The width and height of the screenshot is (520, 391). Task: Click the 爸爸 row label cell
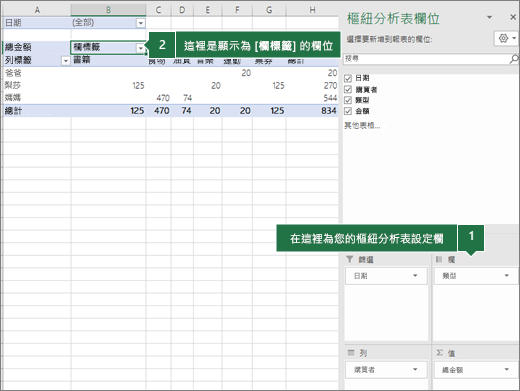click(37, 73)
